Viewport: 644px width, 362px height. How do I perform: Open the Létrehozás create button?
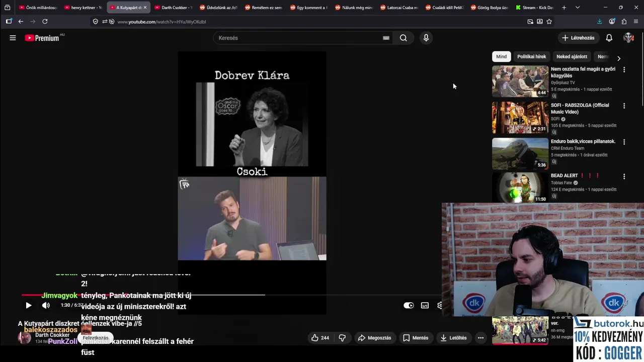tap(578, 38)
